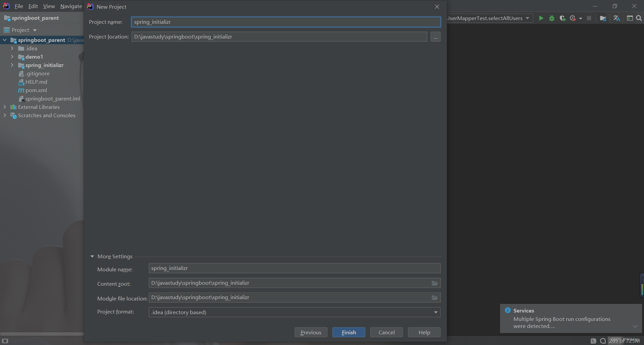Expand Scratches and Consoles node
This screenshot has width=644, height=345.
[x=5, y=115]
